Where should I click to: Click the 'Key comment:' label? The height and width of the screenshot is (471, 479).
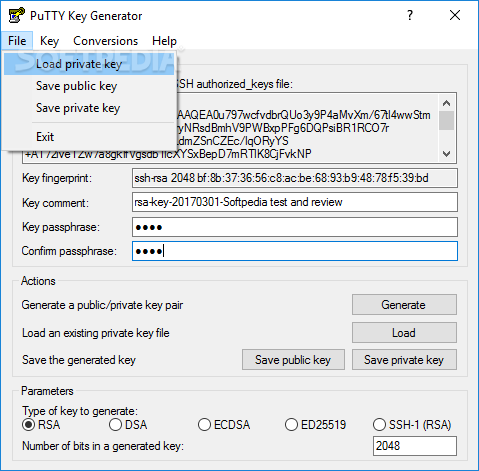(55, 203)
